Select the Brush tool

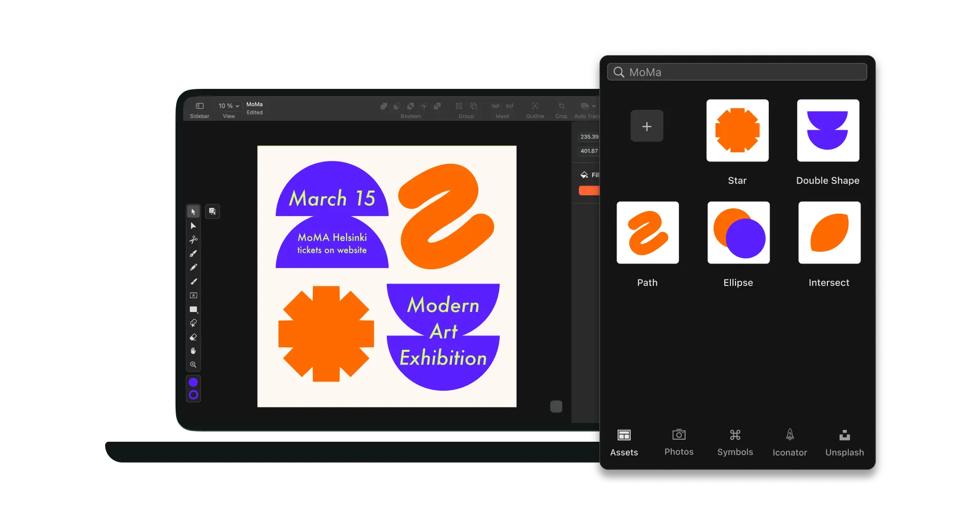point(193,281)
